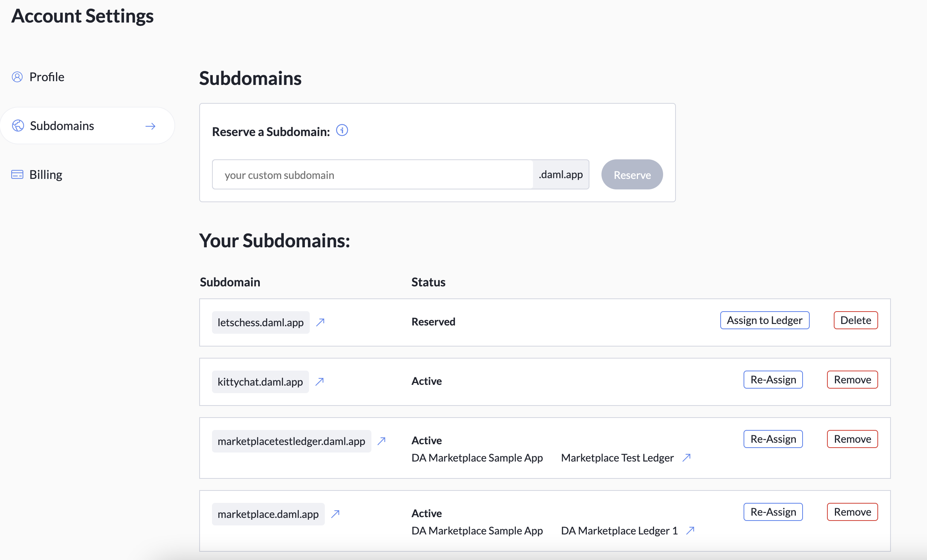The image size is (927, 560).
Task: Assign letschess.daml.app to a ledger
Action: pos(765,320)
